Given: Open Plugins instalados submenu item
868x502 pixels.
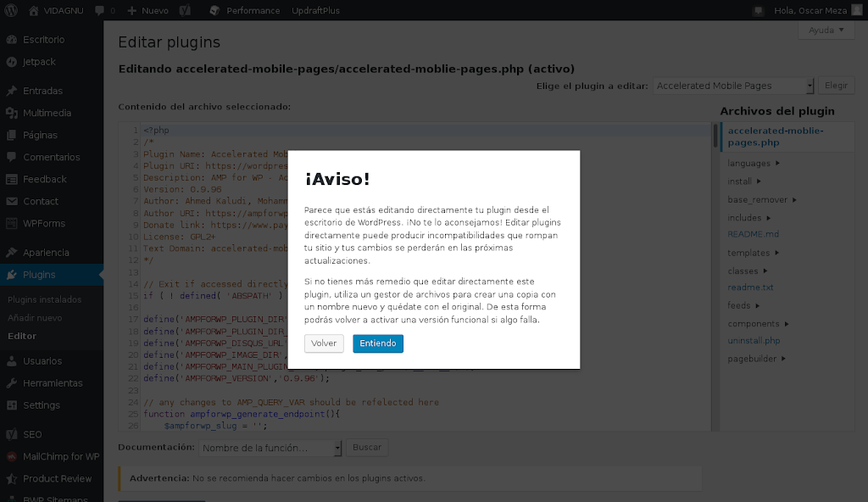Looking at the screenshot, I should [44, 300].
